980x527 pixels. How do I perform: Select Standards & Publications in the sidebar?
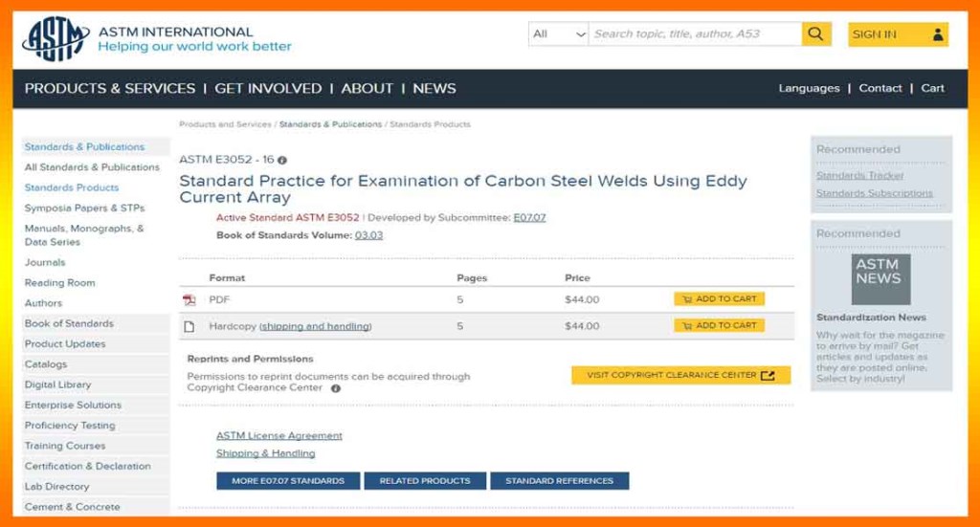(x=84, y=146)
